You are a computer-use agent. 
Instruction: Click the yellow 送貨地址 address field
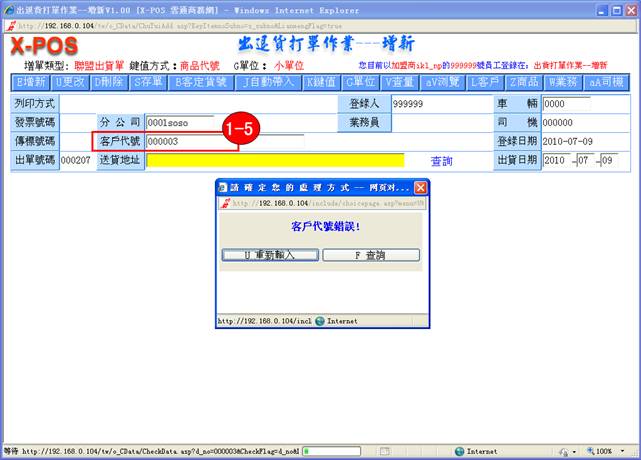coord(275,160)
